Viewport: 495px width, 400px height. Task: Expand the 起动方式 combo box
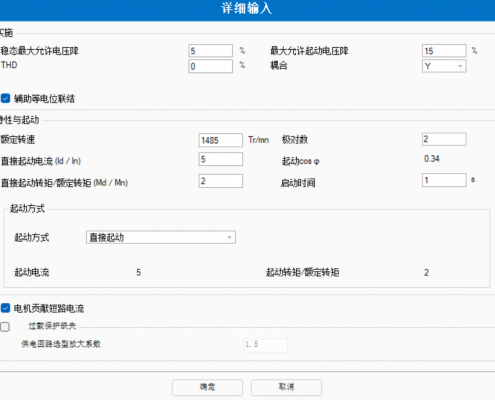click(x=161, y=237)
